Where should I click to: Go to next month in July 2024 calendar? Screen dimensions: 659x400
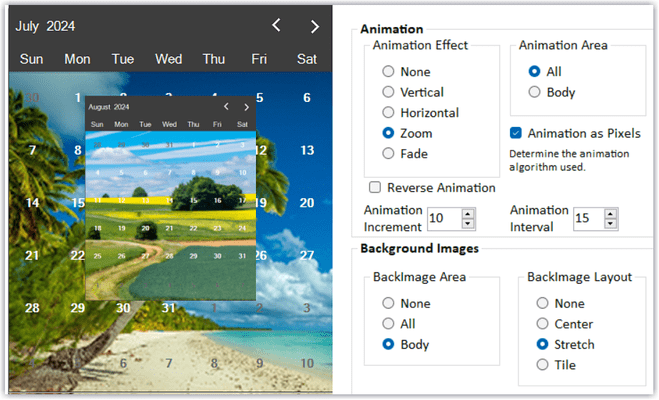click(x=314, y=26)
